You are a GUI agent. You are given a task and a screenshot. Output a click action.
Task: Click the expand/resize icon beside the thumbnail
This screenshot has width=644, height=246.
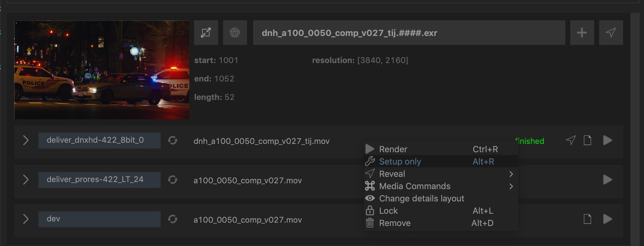(x=206, y=33)
